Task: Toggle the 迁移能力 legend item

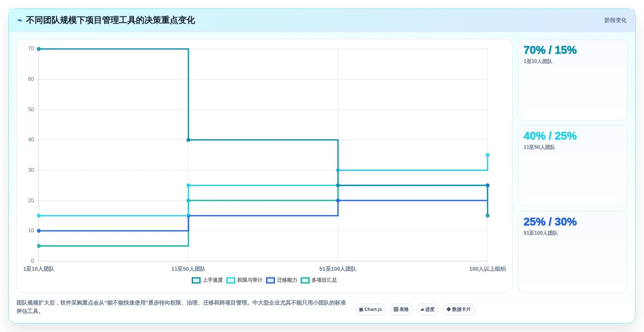Action: tap(282, 280)
